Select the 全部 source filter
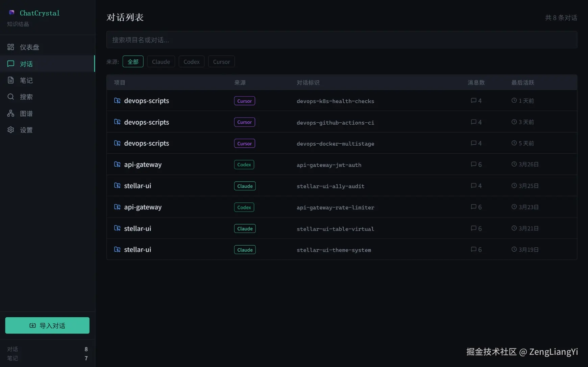588x367 pixels. (133, 62)
